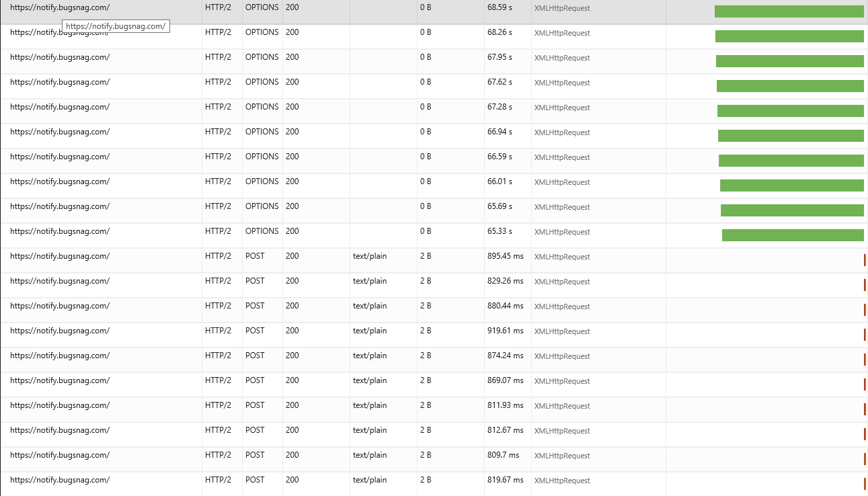
Task: Click the 200 status of the first POST request
Action: pyautogui.click(x=292, y=256)
